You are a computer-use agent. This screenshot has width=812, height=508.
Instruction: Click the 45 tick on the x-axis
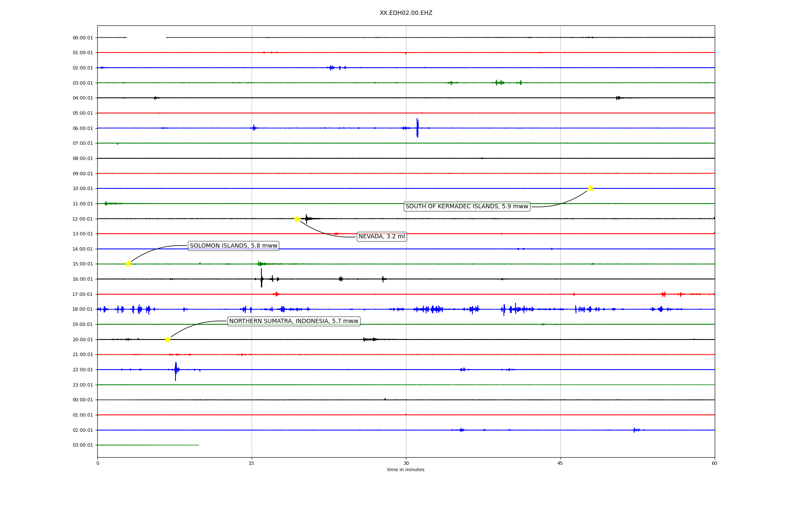pos(560,463)
